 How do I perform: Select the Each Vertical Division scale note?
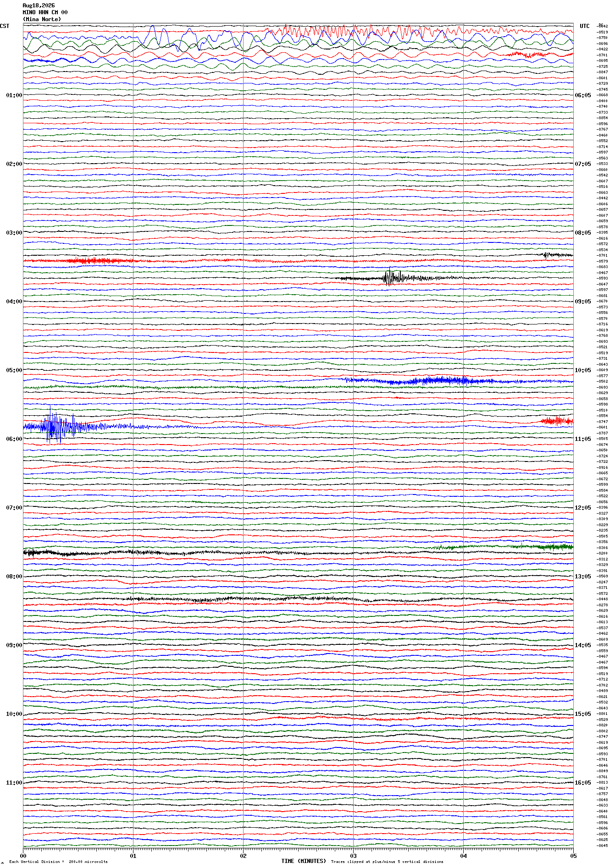[x=58, y=862]
